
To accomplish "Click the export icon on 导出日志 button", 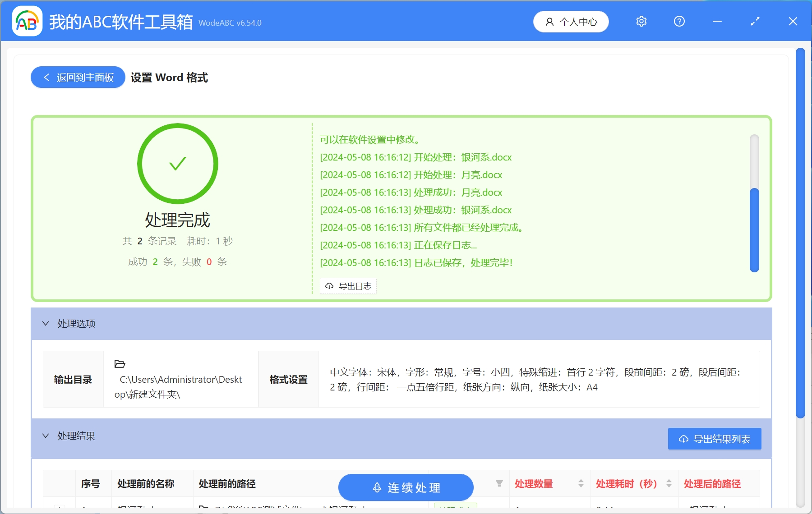I will (328, 286).
